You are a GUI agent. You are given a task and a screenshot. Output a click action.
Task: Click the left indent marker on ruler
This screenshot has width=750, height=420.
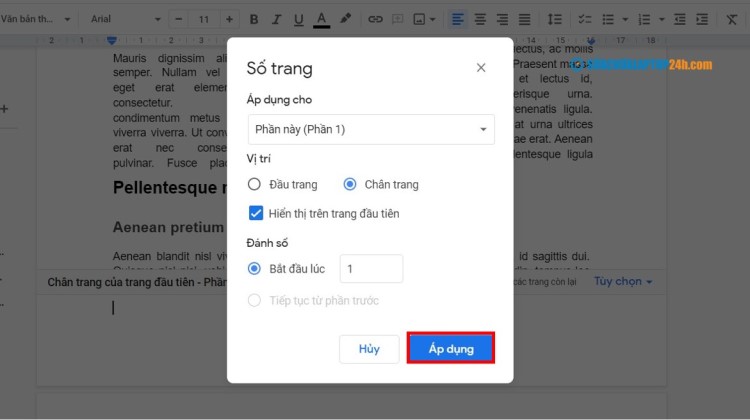pyautogui.click(x=112, y=40)
